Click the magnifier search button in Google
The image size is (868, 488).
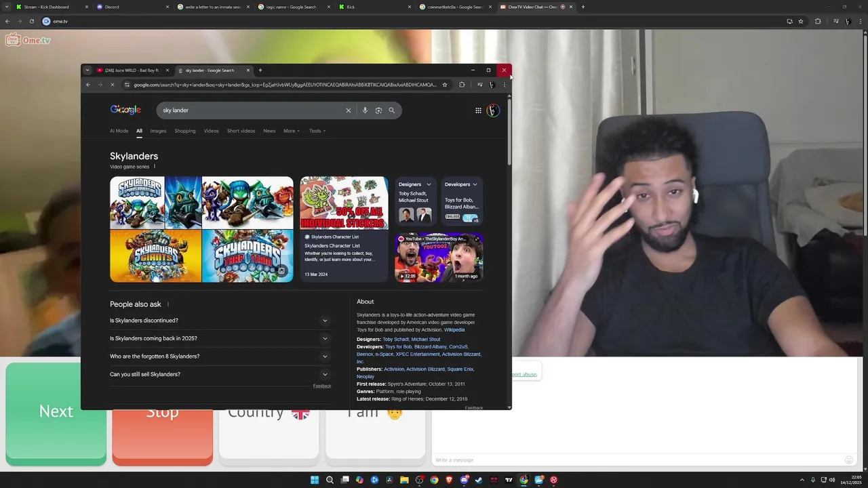[391, 110]
